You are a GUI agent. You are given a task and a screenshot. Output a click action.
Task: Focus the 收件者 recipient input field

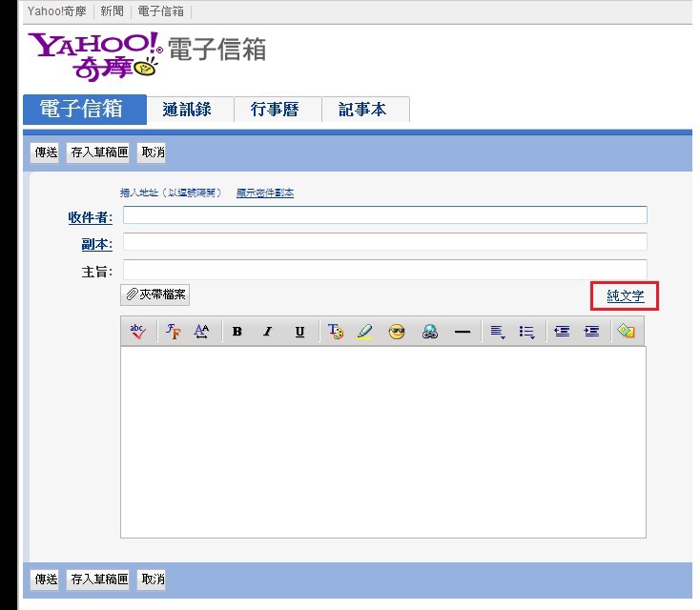coord(385,215)
